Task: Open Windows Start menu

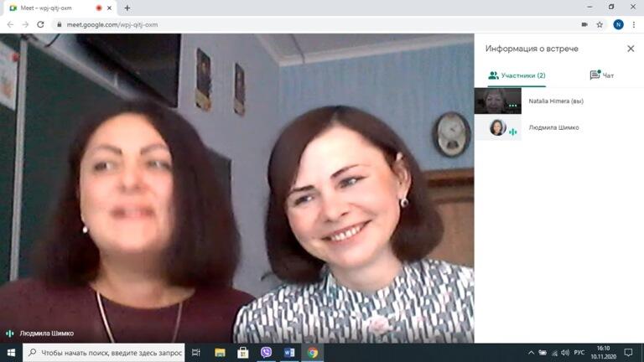Action: [x=11, y=353]
